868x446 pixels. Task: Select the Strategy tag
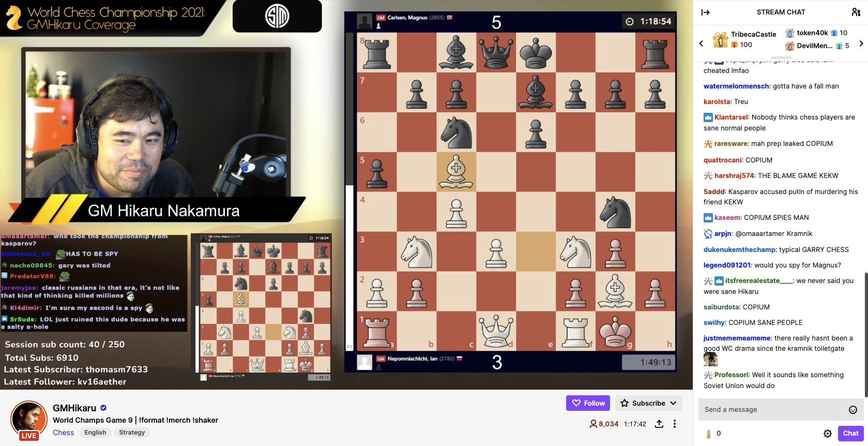[x=132, y=433]
